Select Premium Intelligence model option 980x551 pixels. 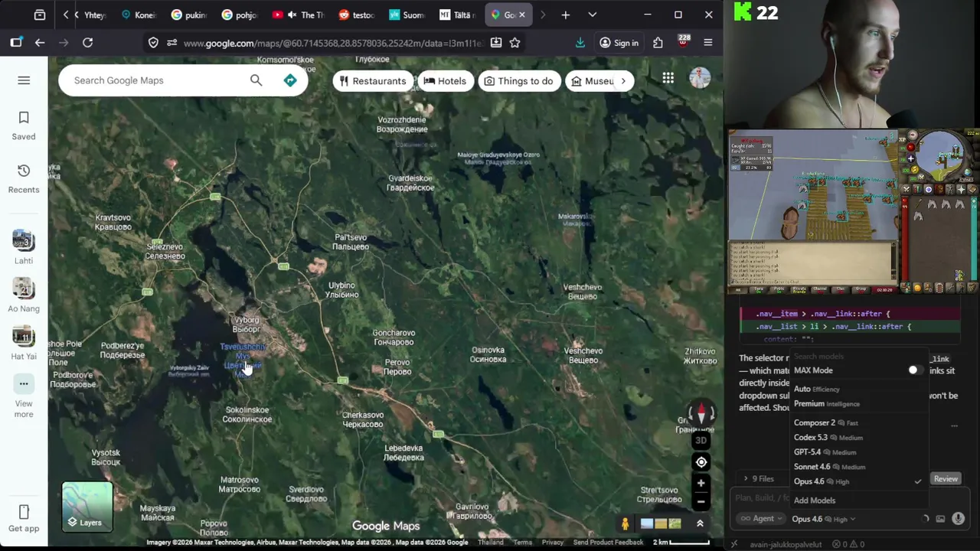click(860, 404)
